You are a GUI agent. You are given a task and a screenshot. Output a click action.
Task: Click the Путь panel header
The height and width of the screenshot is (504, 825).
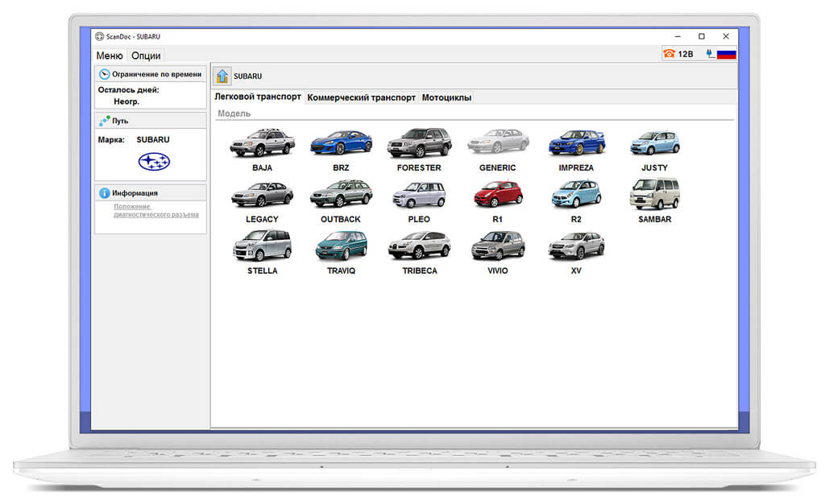click(151, 121)
